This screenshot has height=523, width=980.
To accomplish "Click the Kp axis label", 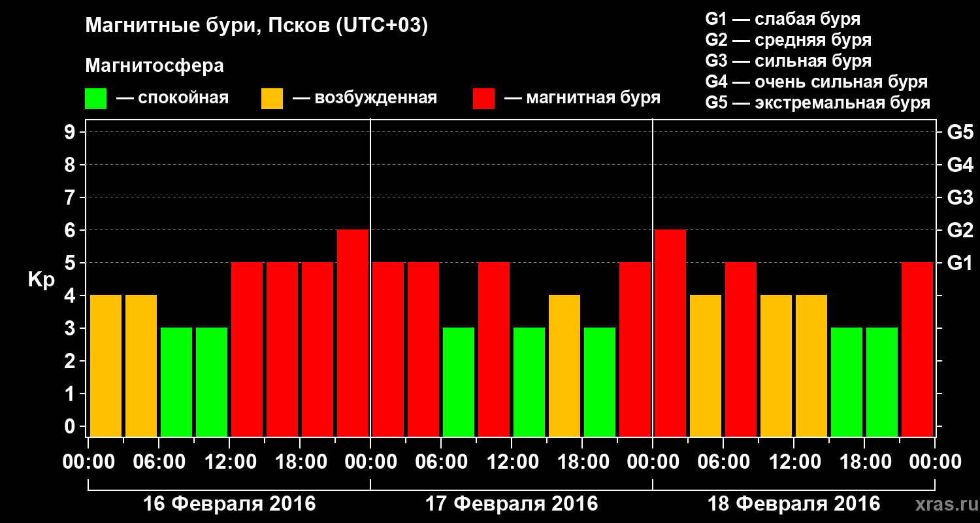I will [x=41, y=280].
